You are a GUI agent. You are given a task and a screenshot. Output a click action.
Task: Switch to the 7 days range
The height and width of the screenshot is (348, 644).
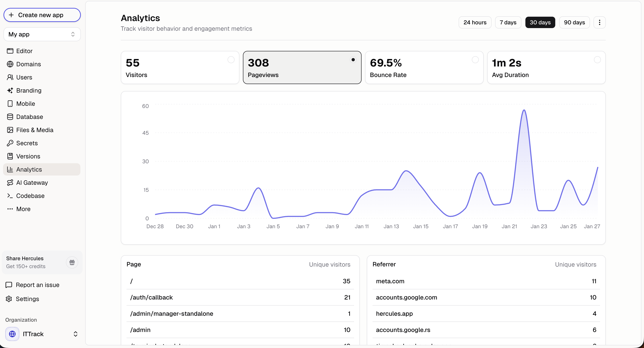pos(508,22)
